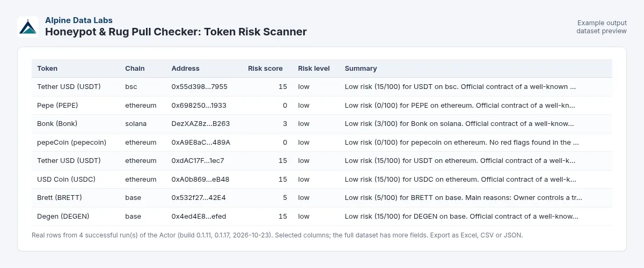644x268 pixels.
Task: Select the Chain column header
Action: point(135,69)
